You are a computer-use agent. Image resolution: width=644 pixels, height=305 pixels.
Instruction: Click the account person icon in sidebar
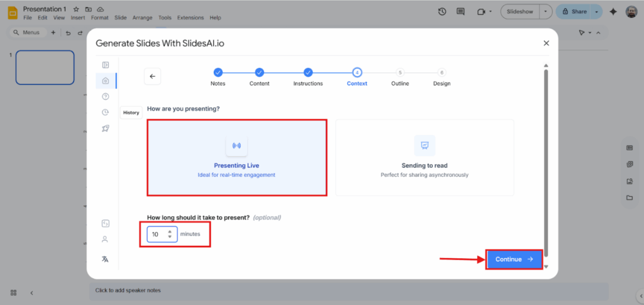tap(105, 239)
